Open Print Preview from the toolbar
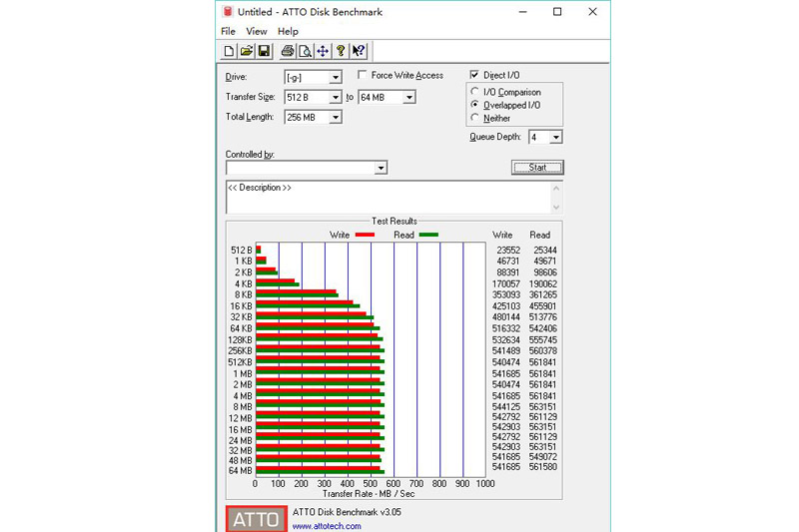The height and width of the screenshot is (532, 799). click(x=306, y=51)
